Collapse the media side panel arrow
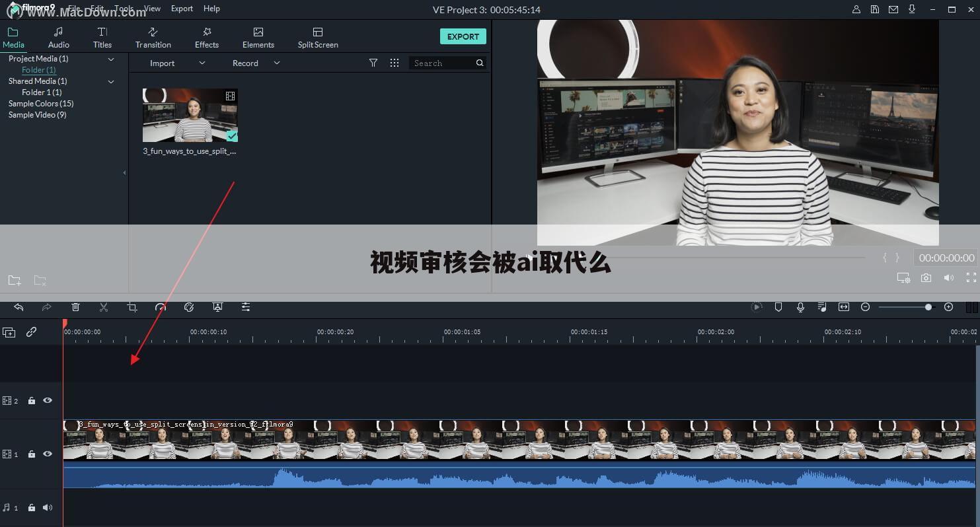 (x=125, y=172)
